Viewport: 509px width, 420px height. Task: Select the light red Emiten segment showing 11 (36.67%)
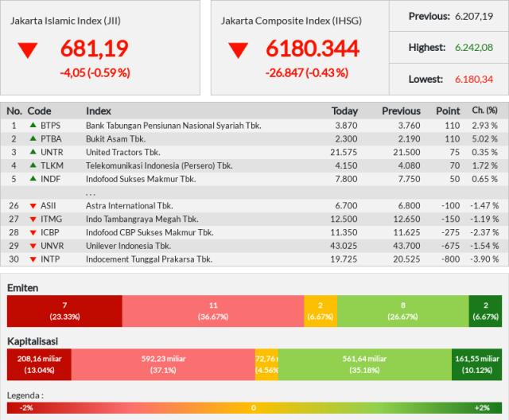[x=213, y=311]
